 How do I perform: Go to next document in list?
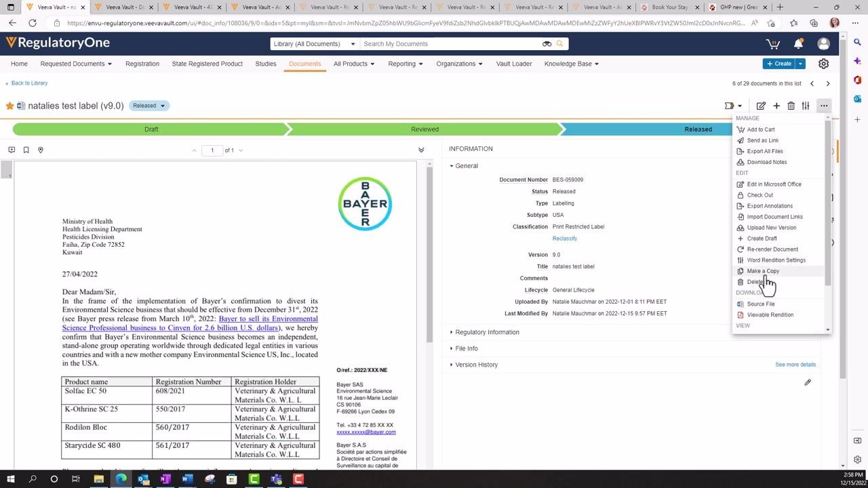coord(828,83)
